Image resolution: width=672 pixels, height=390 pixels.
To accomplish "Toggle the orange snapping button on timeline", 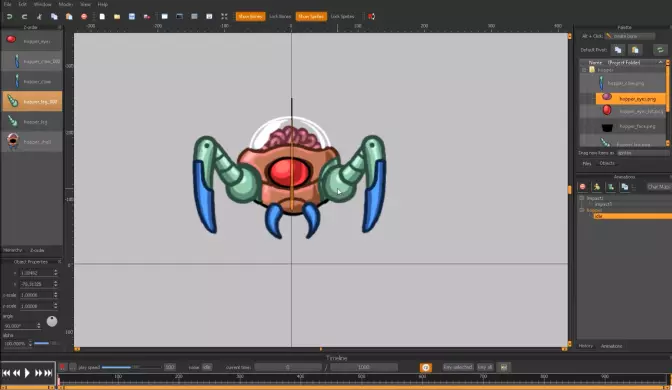I will pos(426,367).
